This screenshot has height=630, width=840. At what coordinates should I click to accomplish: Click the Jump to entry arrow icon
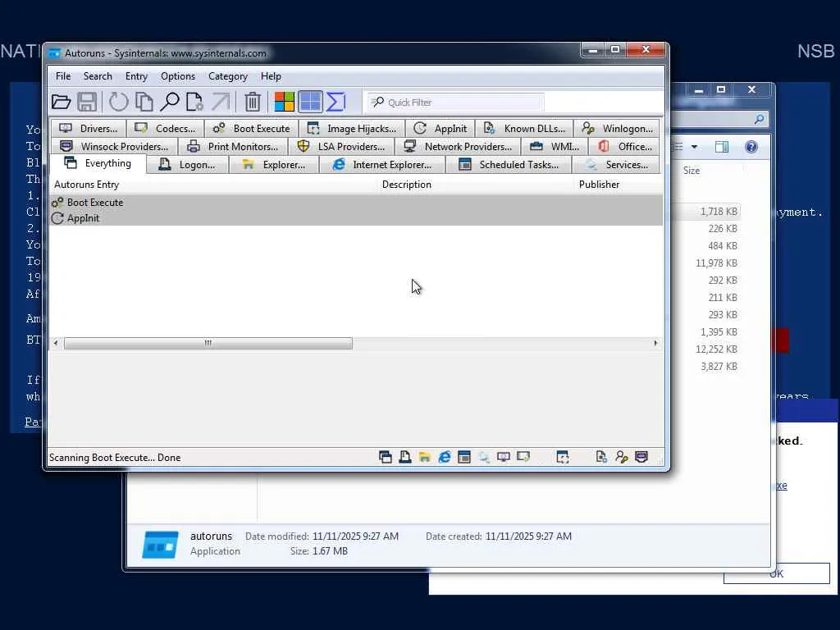pos(220,102)
